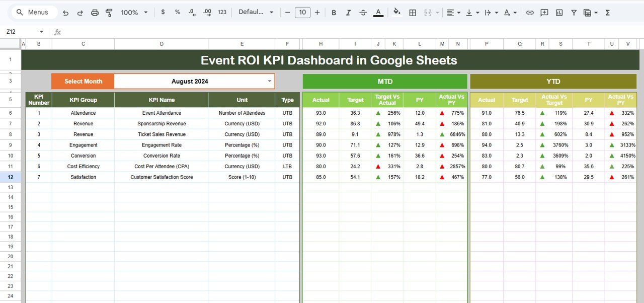
Task: Toggle bold formatting
Action: click(334, 12)
